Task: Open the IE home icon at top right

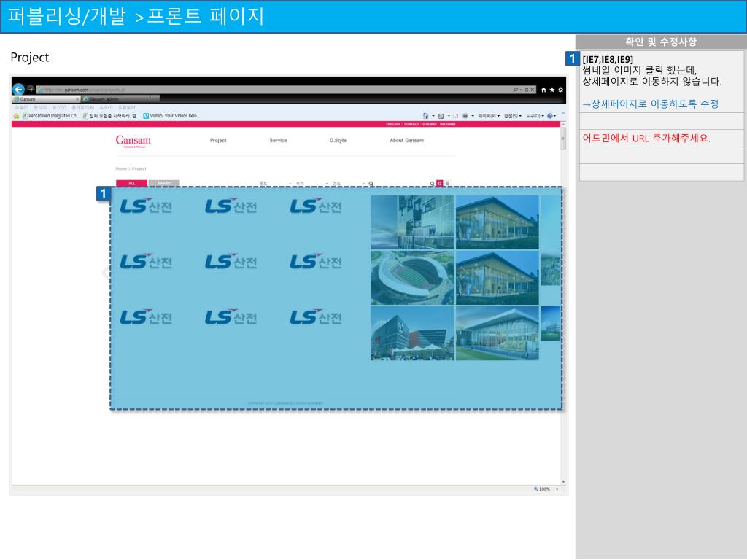Action: (x=543, y=90)
